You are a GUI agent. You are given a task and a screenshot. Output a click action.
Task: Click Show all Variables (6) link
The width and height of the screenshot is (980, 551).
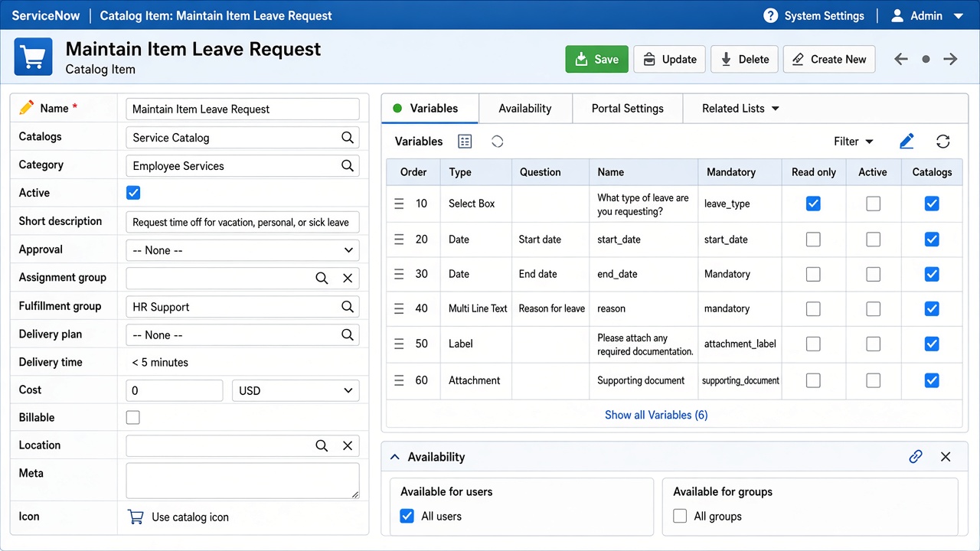(656, 415)
